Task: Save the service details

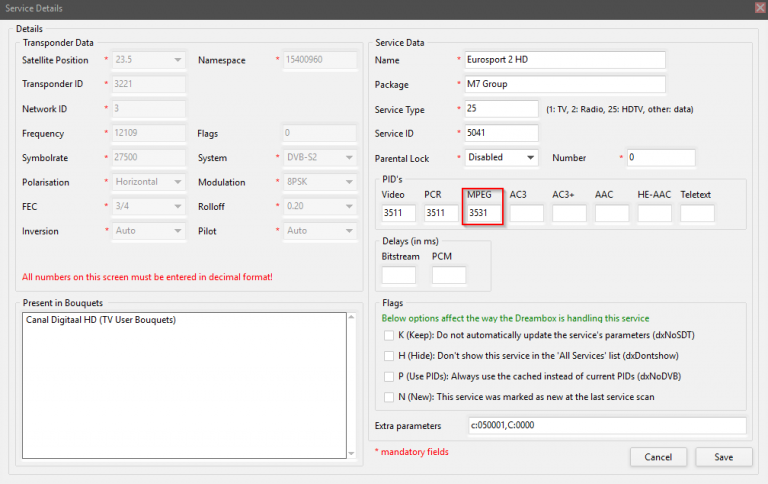Action: coord(723,457)
